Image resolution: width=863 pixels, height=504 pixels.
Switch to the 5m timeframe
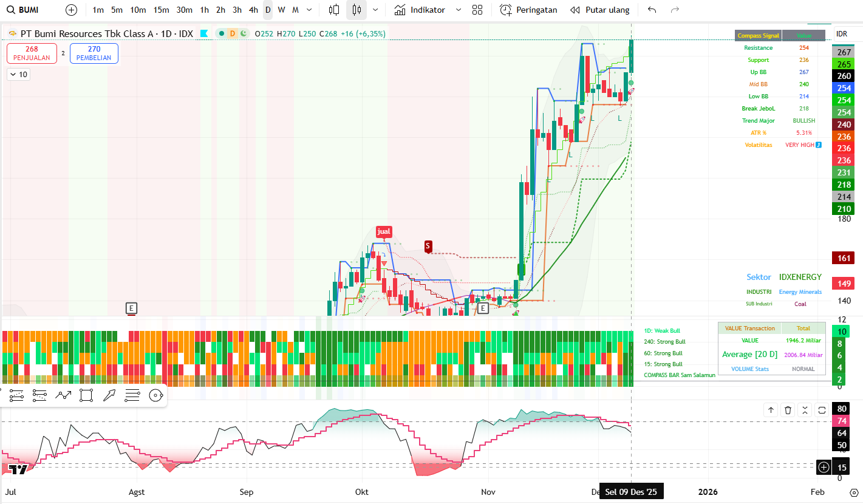(x=117, y=10)
